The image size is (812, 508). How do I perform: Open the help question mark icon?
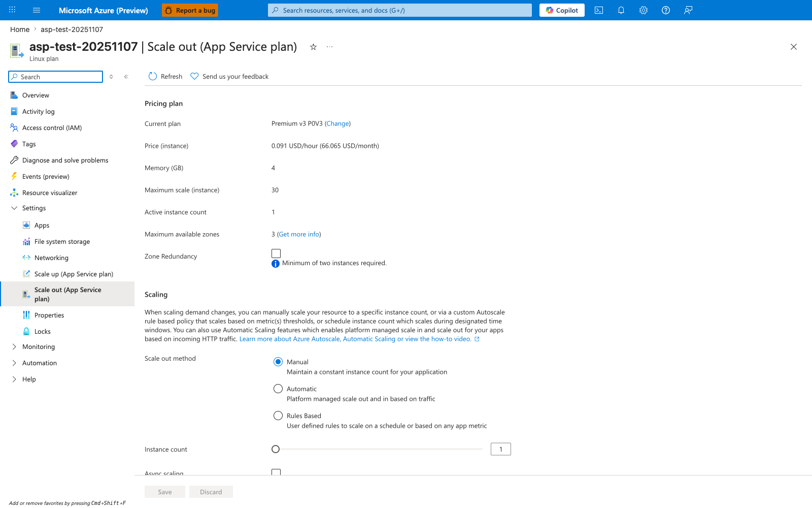click(666, 10)
